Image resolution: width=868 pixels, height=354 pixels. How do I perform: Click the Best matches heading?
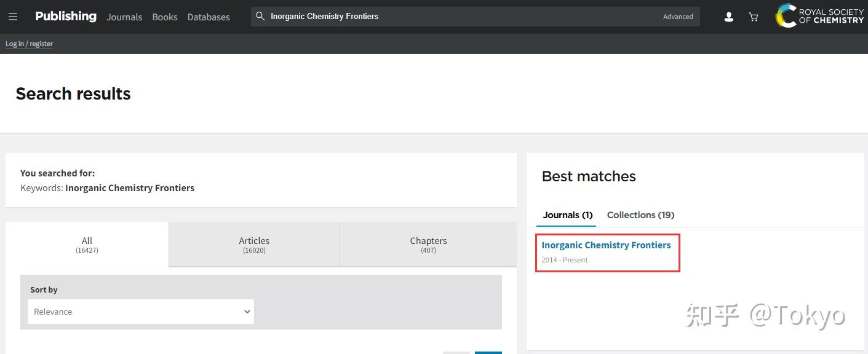(x=589, y=176)
